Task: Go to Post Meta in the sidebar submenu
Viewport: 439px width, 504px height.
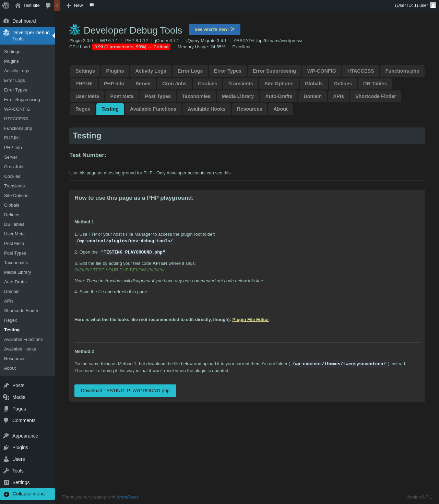Action: [27, 244]
